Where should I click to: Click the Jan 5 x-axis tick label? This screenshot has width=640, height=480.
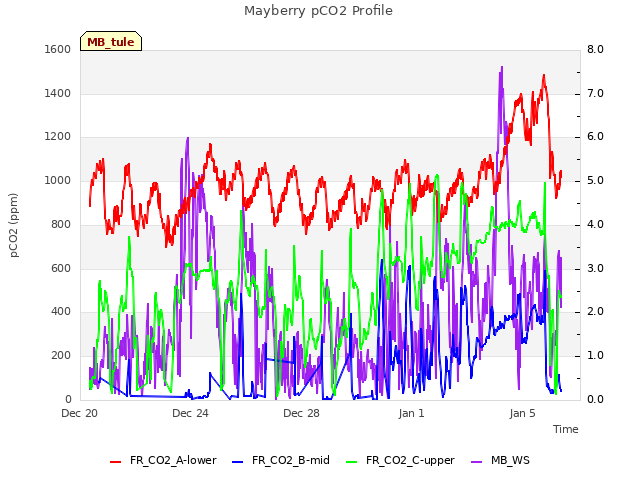(x=522, y=413)
